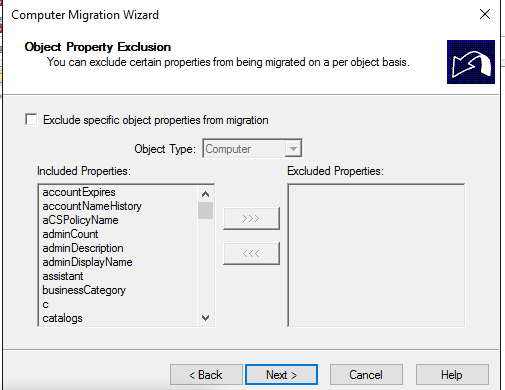Click the remove from excluded <<< button
The height and width of the screenshot is (390, 505).
(x=251, y=254)
